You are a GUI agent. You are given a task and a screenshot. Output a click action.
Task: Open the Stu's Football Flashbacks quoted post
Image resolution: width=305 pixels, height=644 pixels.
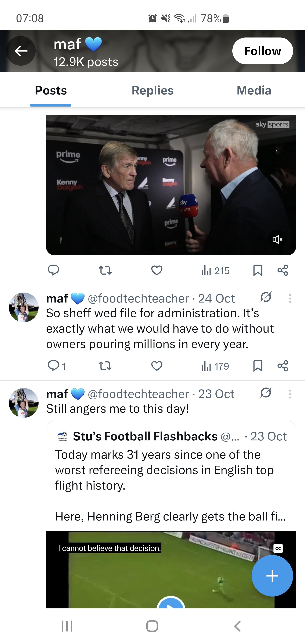(171, 470)
